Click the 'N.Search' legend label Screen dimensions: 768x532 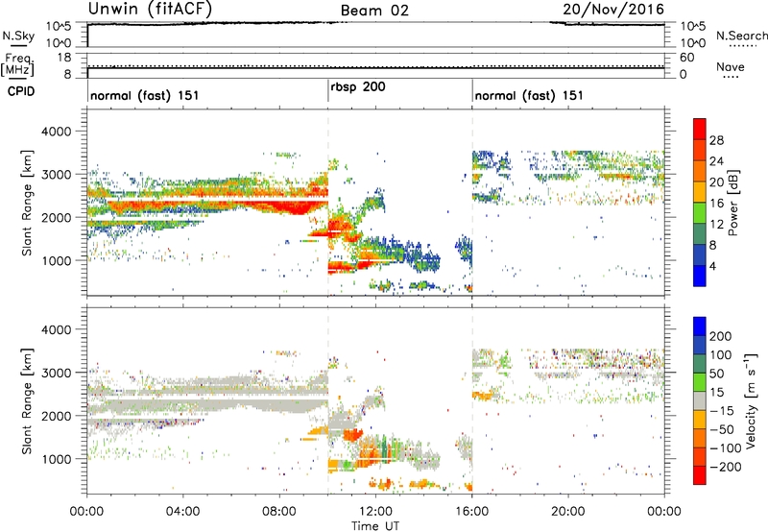tap(742, 36)
